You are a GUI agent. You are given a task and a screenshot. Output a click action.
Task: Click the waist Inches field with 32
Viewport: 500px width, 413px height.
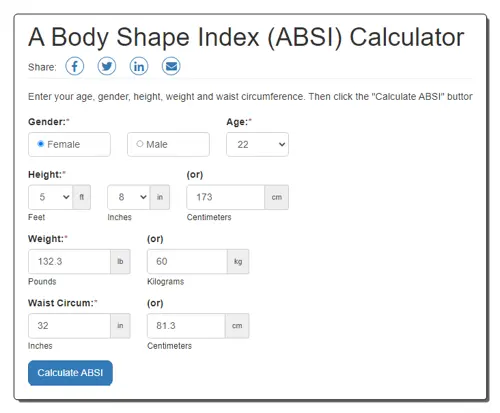(x=69, y=326)
